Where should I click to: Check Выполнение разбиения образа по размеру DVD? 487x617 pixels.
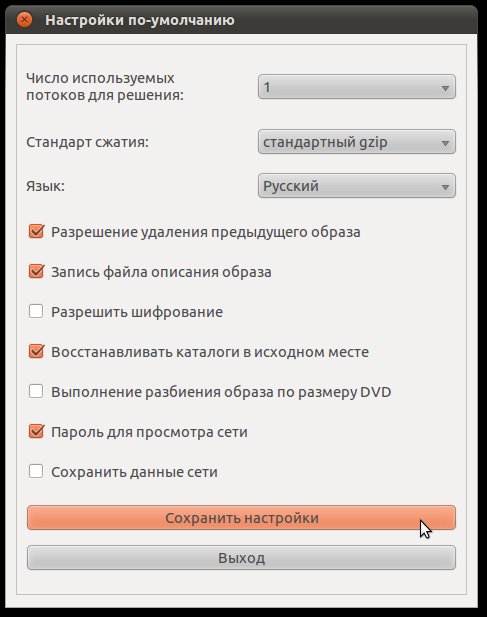pyautogui.click(x=36, y=392)
